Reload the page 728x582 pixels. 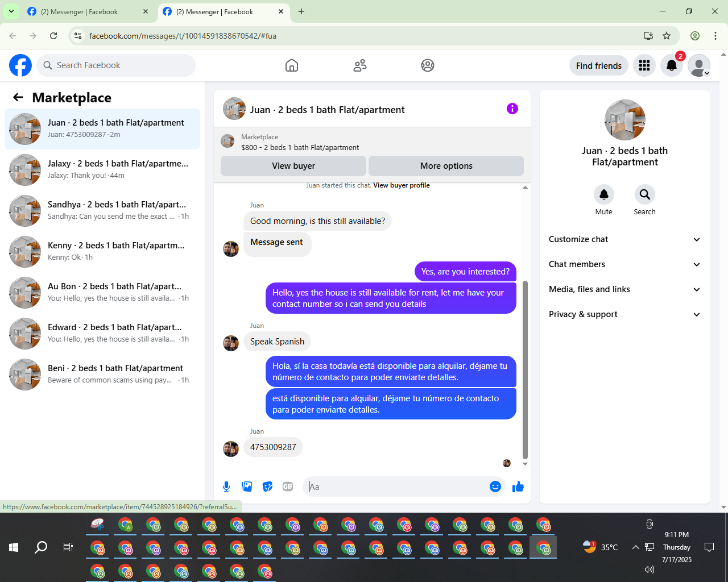[53, 36]
